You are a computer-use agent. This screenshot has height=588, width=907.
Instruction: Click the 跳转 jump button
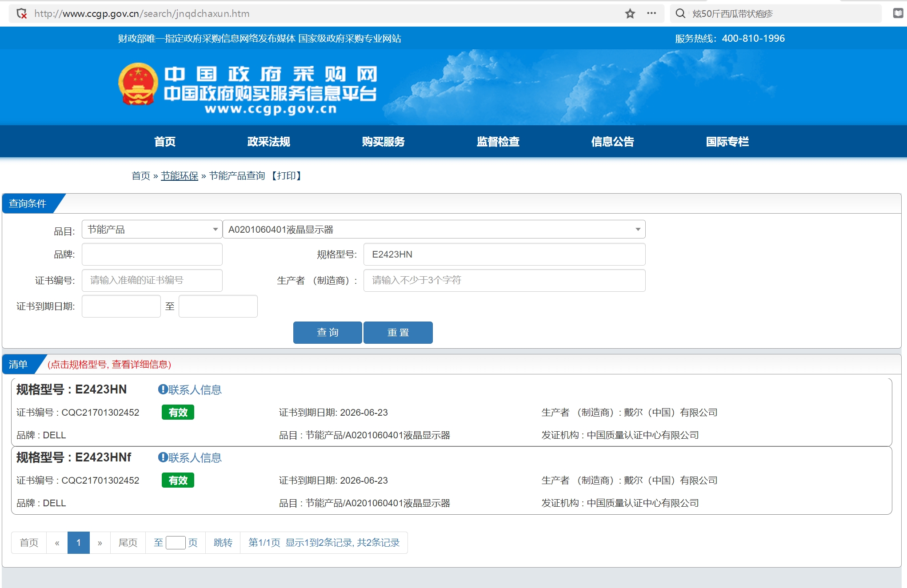pyautogui.click(x=223, y=543)
